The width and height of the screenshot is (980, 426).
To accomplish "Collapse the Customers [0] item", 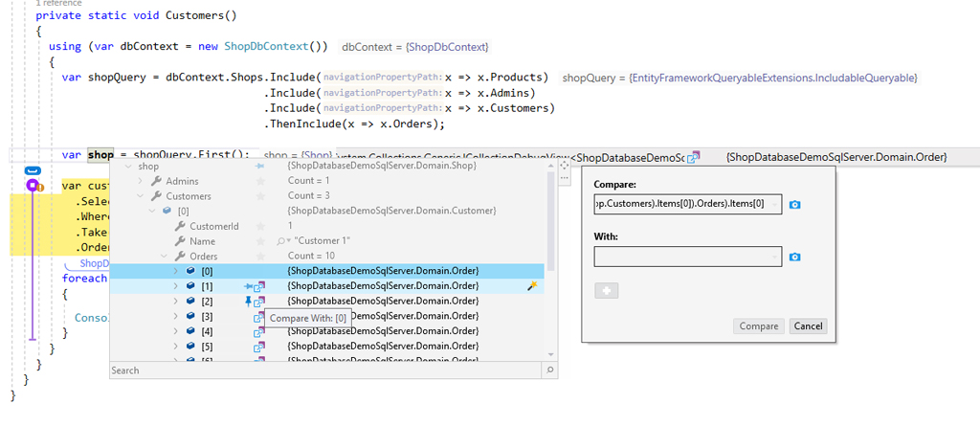I will pyautogui.click(x=152, y=212).
